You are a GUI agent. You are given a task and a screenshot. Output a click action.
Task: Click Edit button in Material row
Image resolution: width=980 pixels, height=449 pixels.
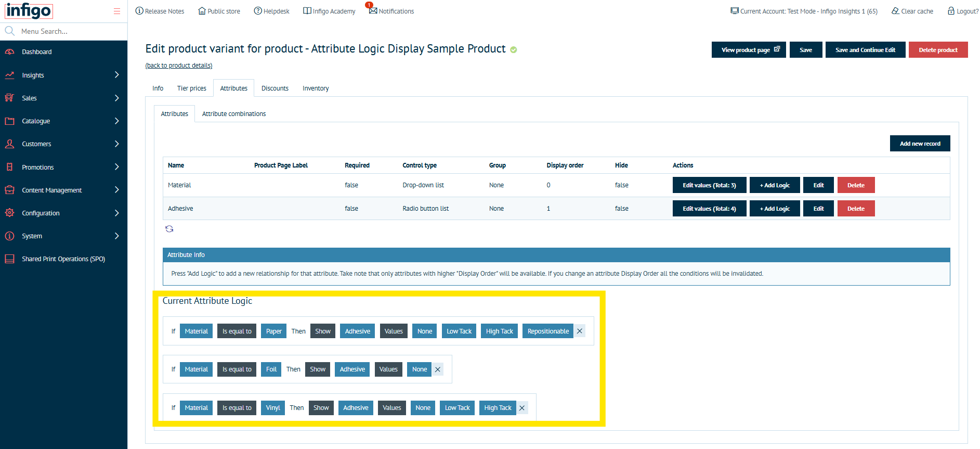coord(818,185)
